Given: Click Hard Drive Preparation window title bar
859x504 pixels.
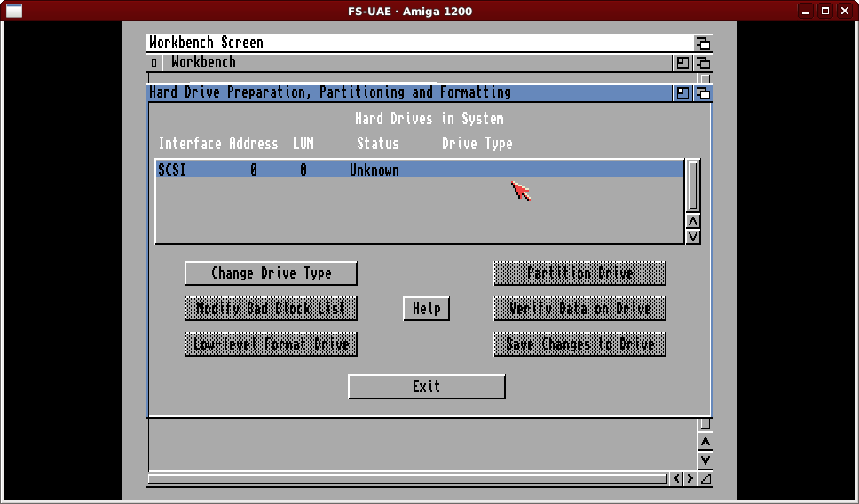Looking at the screenshot, I should (410, 92).
